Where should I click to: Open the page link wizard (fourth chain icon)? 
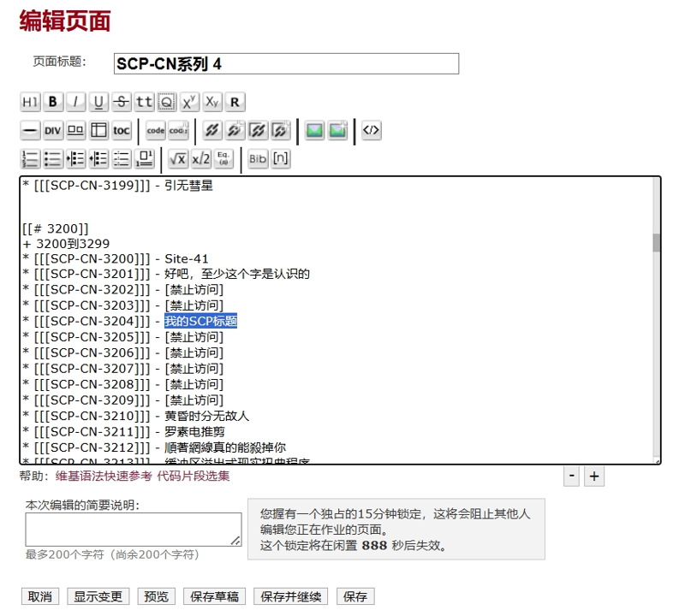point(281,130)
